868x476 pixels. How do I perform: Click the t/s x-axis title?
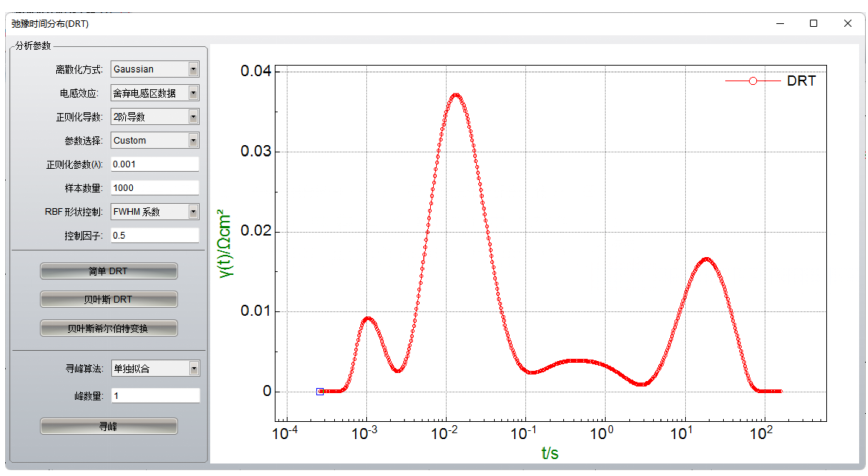pos(550,453)
